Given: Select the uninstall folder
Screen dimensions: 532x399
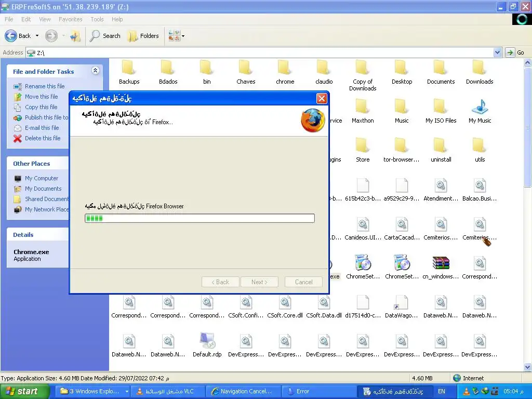Looking at the screenshot, I should [x=441, y=150].
